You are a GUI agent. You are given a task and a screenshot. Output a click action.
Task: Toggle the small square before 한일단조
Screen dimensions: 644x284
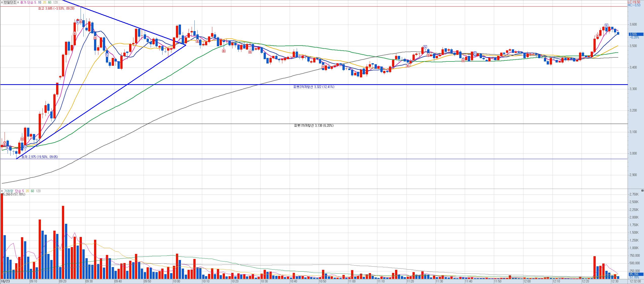2,2
